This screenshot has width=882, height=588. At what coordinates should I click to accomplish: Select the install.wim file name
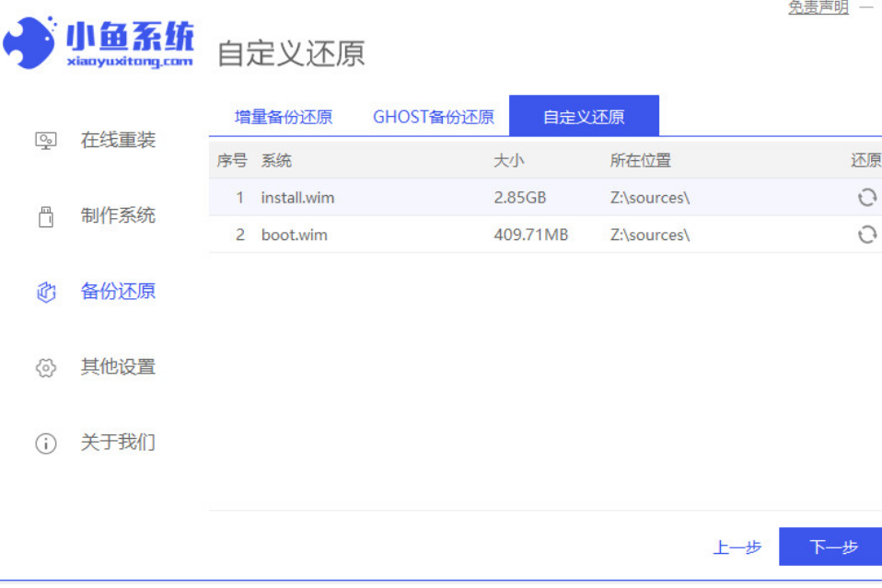pyautogui.click(x=294, y=198)
